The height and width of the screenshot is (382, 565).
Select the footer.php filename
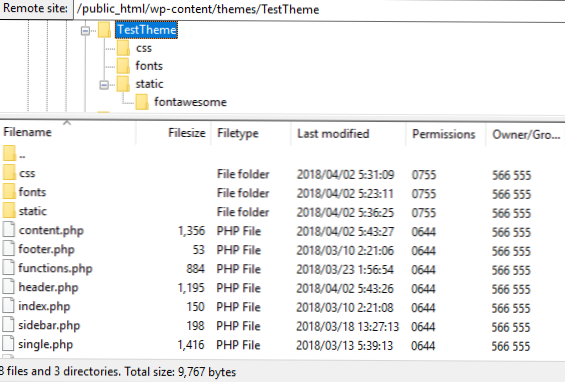coord(46,249)
